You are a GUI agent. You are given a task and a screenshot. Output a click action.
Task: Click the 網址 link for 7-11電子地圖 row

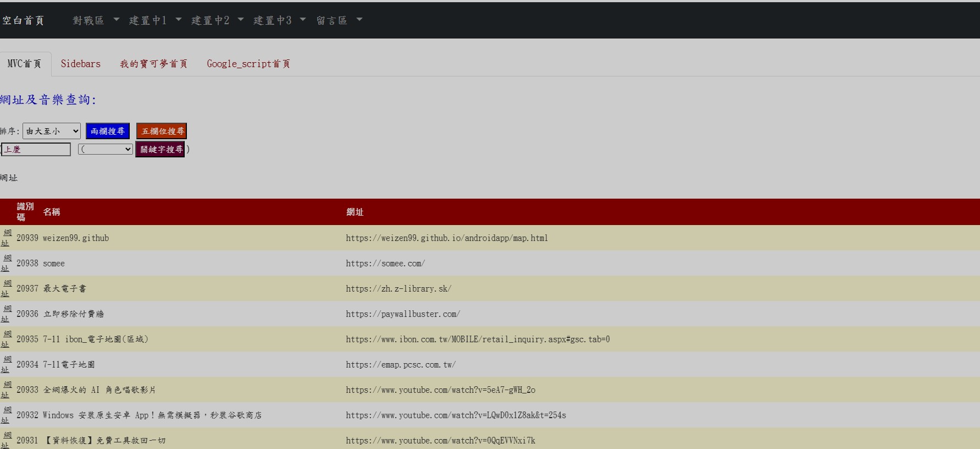(6, 364)
